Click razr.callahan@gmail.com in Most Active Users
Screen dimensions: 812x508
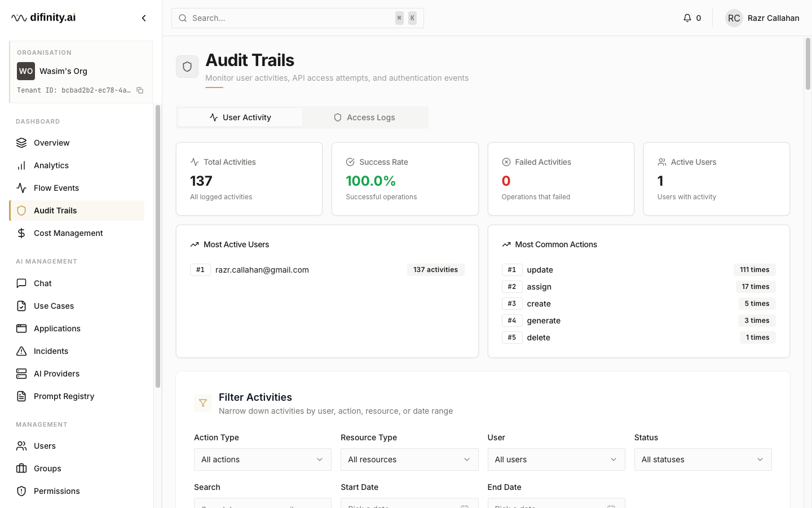point(262,270)
